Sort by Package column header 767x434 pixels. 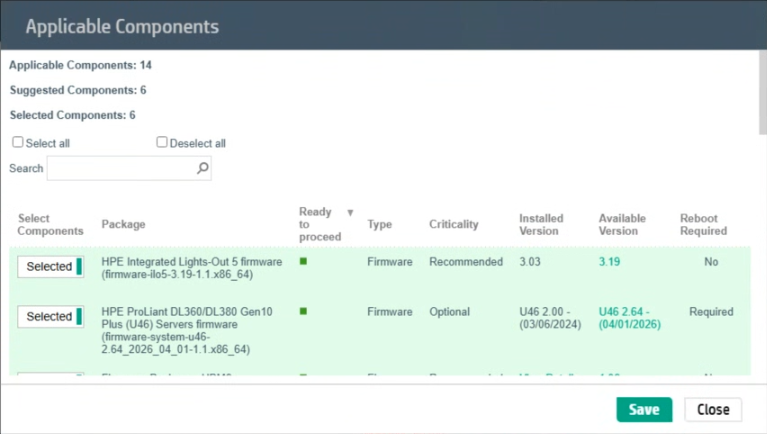click(x=123, y=224)
